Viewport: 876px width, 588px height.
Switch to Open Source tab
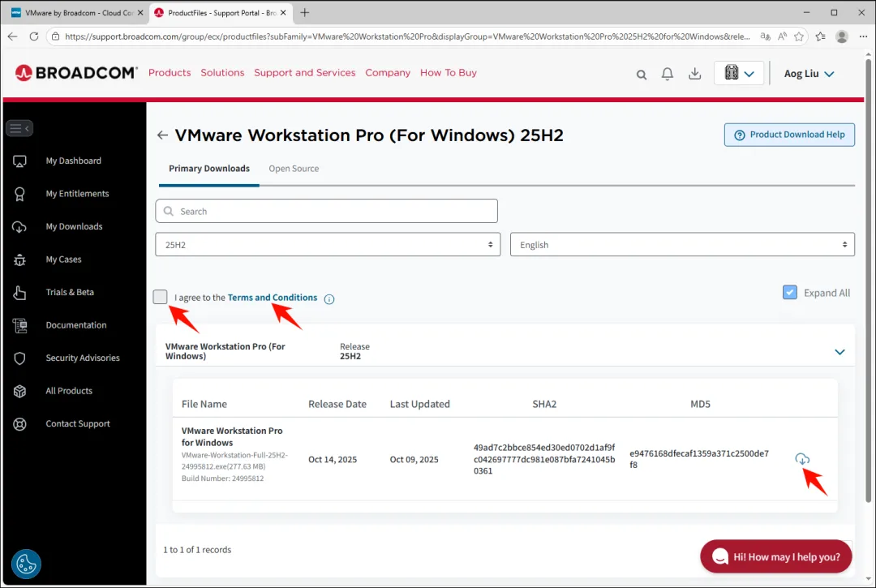point(294,169)
